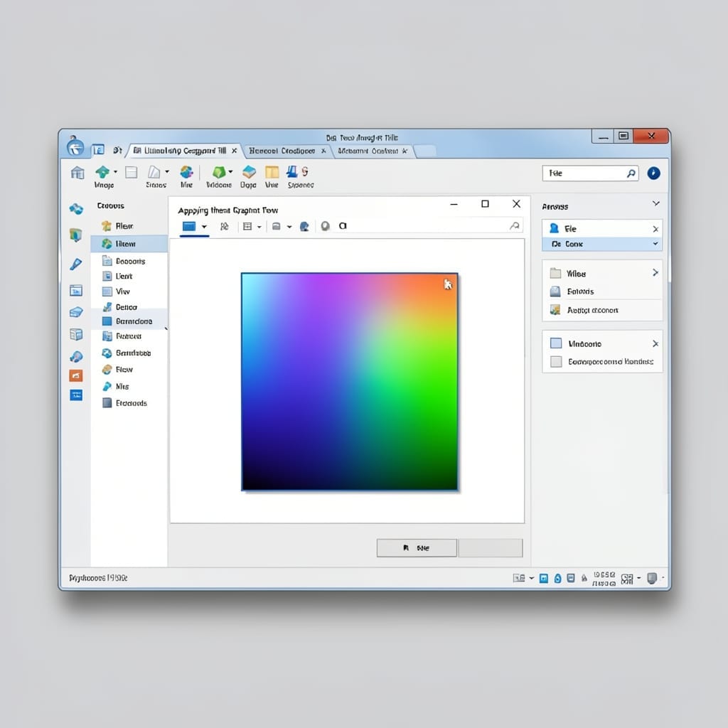Viewport: 728px width, 728px height.
Task: Select 'Eroodods' in the left tree
Action: (132, 403)
